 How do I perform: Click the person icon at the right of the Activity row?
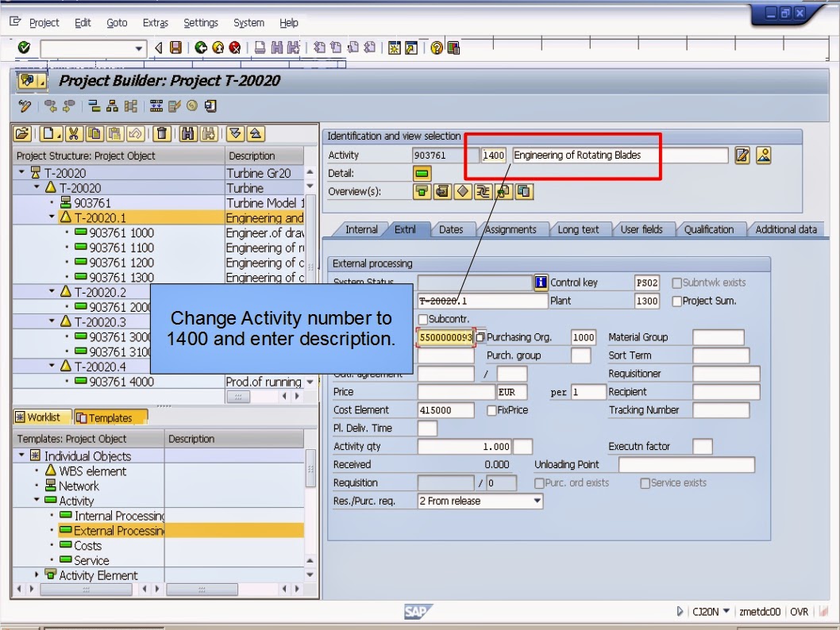[764, 156]
